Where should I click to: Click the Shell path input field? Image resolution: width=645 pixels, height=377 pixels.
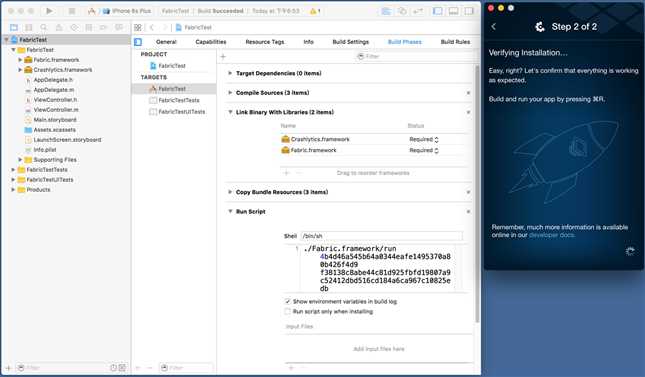pos(382,236)
